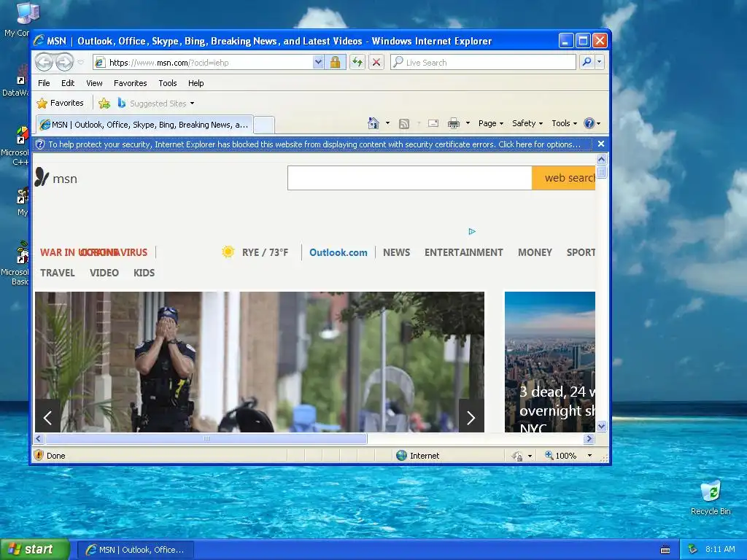Open the Page command bar menu
The width and height of the screenshot is (747, 560).
click(x=491, y=123)
